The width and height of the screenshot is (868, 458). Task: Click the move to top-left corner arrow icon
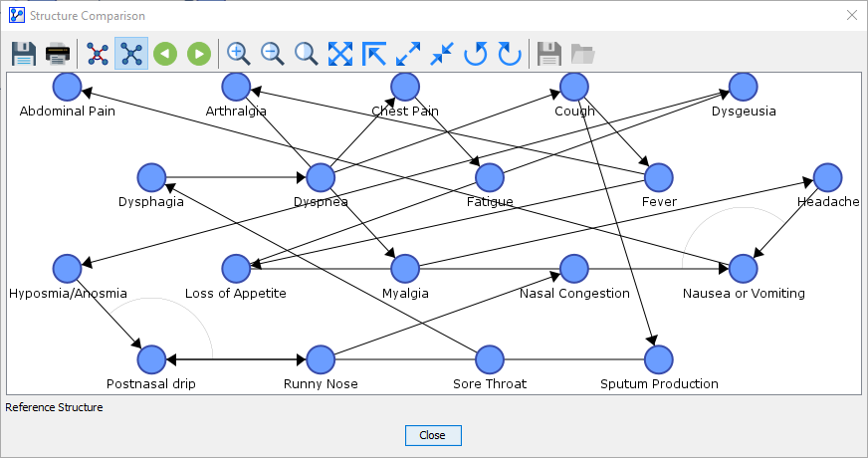373,54
